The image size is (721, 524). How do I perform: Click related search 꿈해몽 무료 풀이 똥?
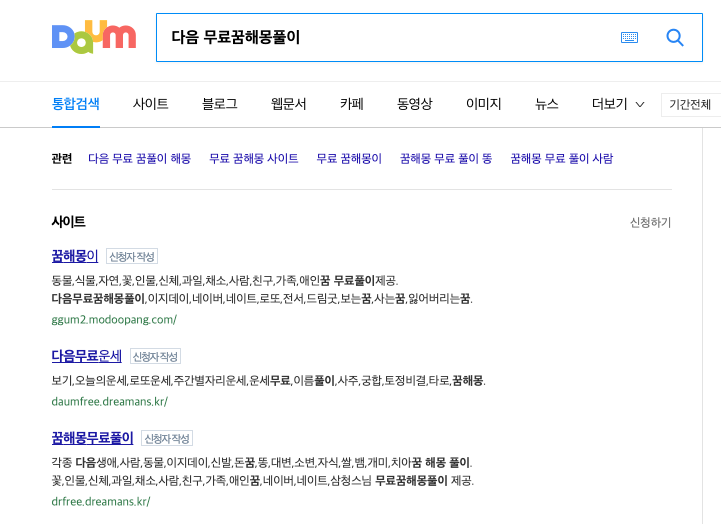[x=446, y=159]
